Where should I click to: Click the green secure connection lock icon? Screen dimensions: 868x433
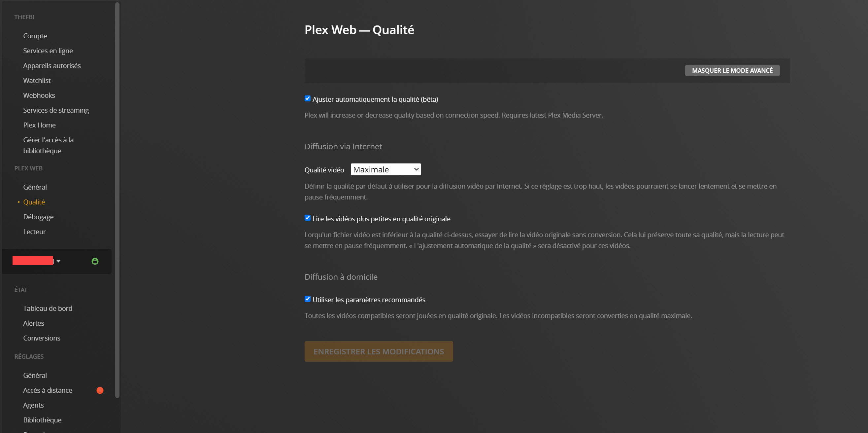pos(95,261)
